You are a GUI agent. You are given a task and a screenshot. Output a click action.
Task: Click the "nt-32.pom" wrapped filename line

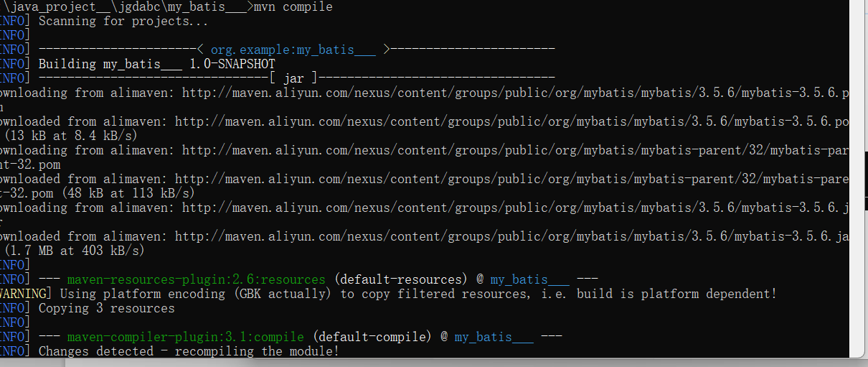(30, 164)
